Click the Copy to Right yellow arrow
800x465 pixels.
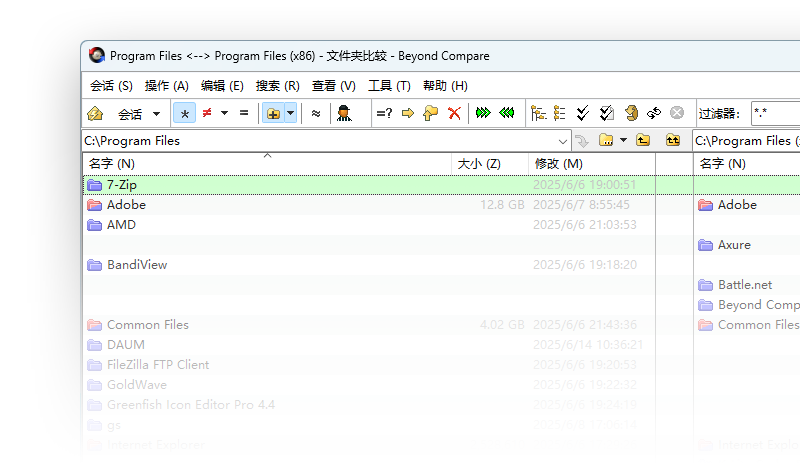[x=407, y=113]
